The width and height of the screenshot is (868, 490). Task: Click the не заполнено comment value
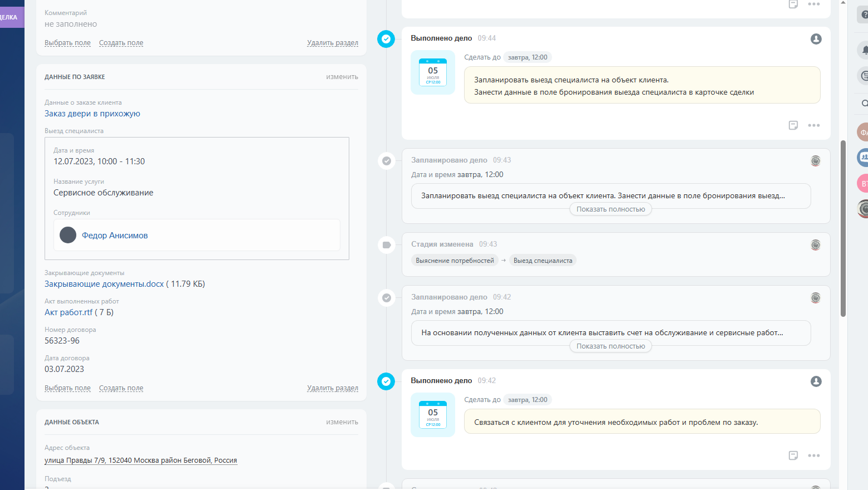[x=71, y=24]
